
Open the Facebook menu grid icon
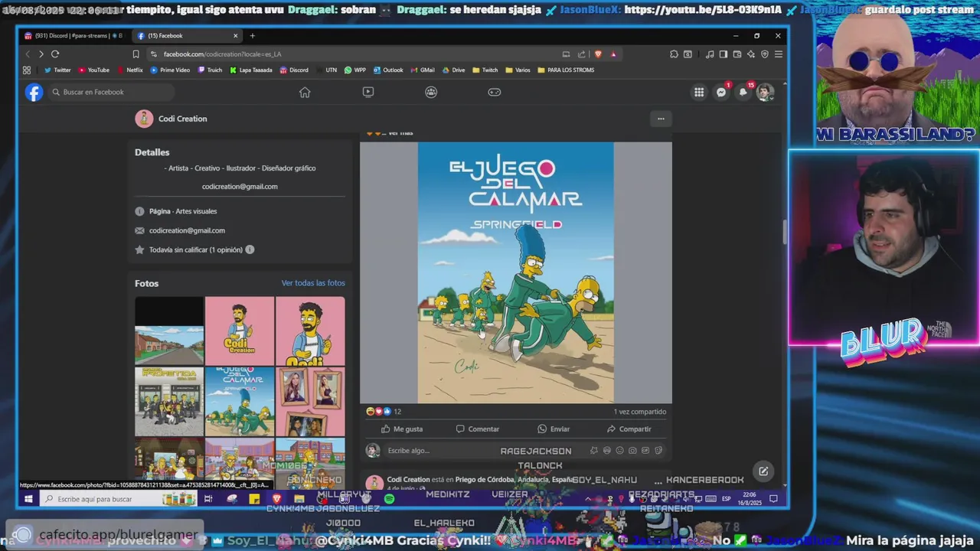[699, 92]
